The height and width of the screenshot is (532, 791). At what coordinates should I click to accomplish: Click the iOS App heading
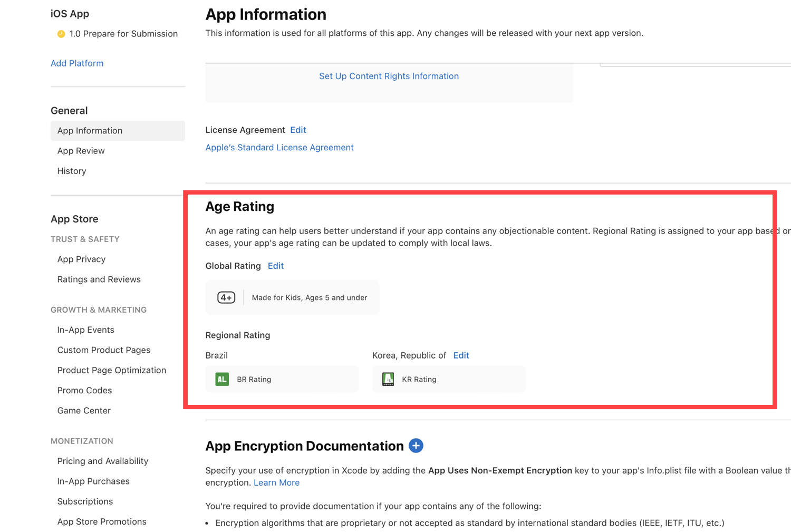[x=70, y=14]
